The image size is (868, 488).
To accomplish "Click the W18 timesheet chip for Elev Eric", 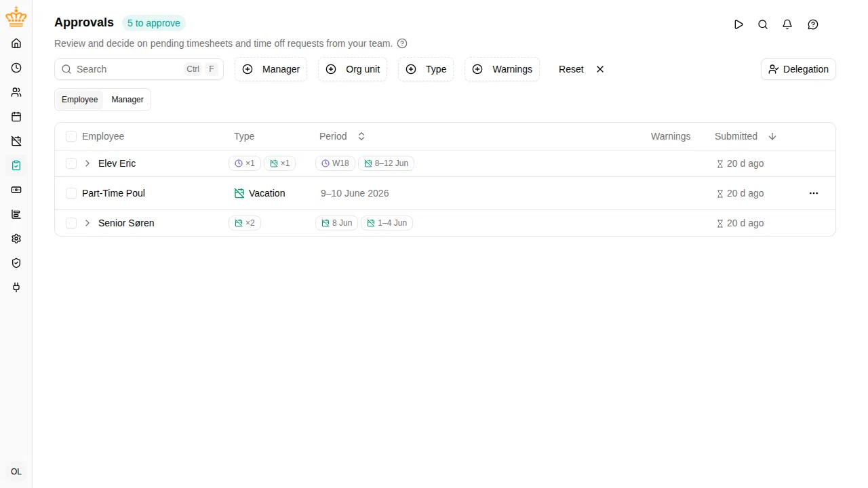I will click(335, 163).
